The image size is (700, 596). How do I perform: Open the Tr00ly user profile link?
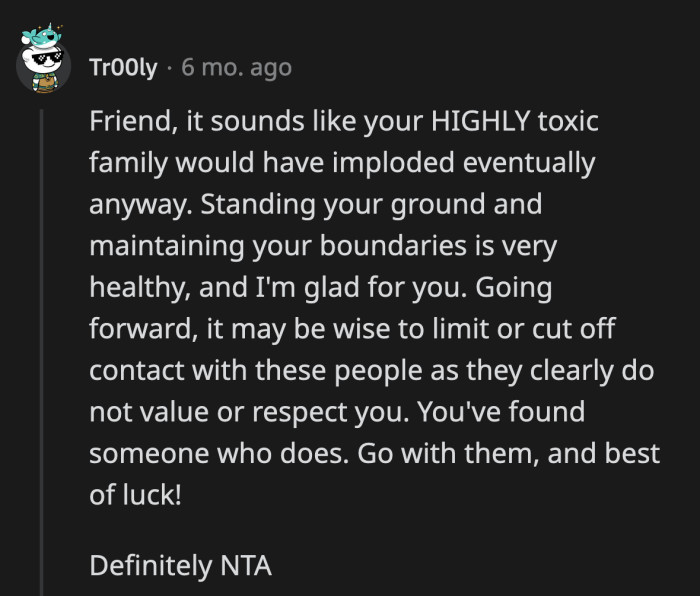pyautogui.click(x=121, y=68)
